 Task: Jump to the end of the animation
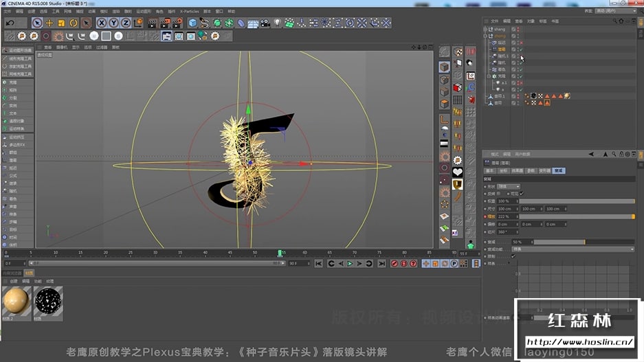click(382, 264)
